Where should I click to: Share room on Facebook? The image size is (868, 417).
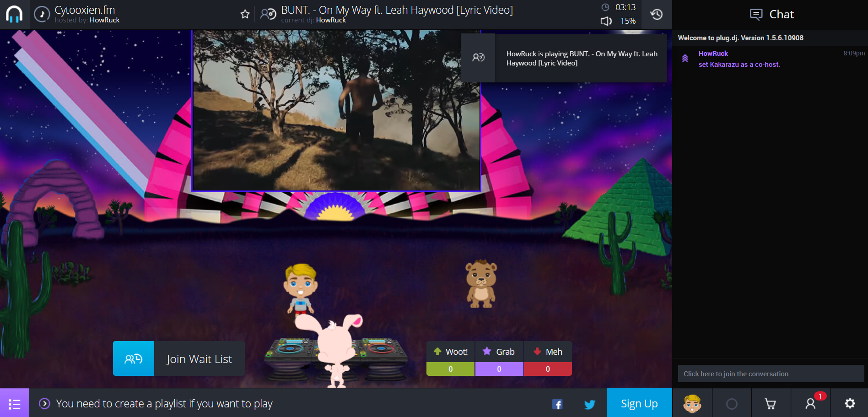(x=557, y=404)
